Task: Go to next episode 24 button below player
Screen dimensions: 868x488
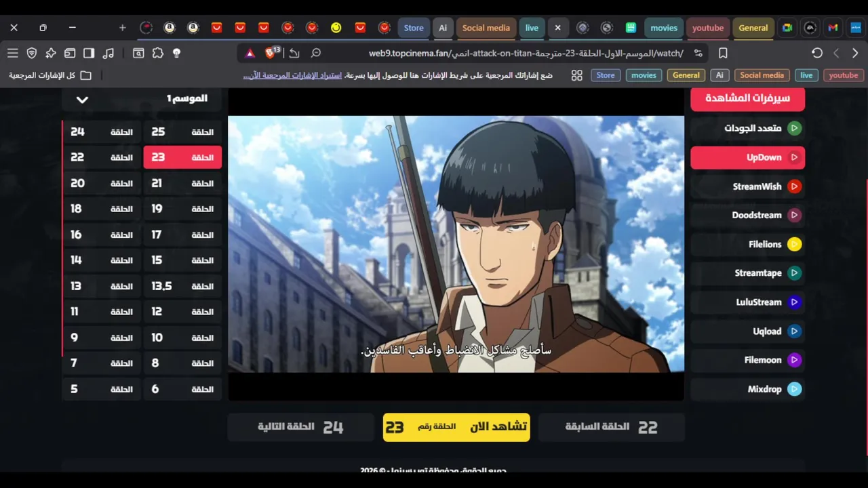Action: pos(300,427)
